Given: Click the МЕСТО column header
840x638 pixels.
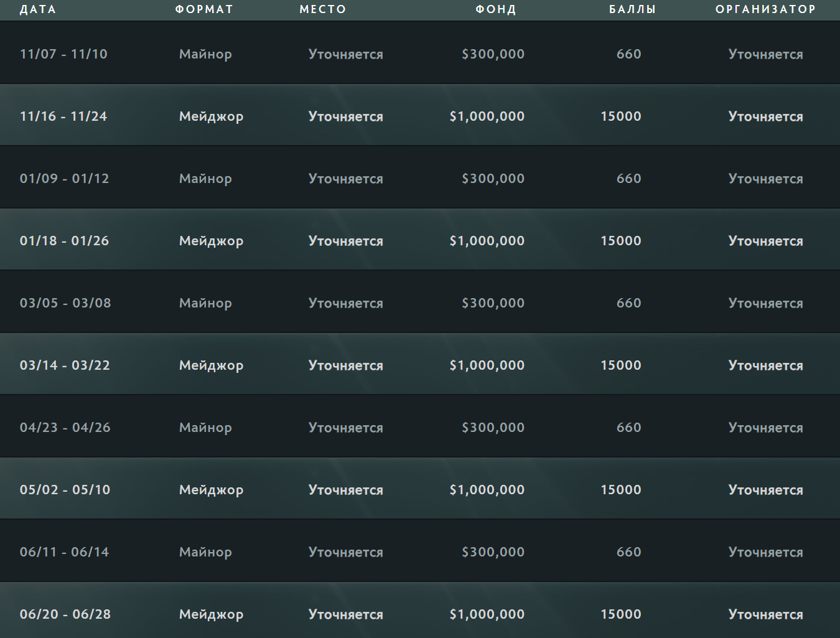Looking at the screenshot, I should coord(323,9).
